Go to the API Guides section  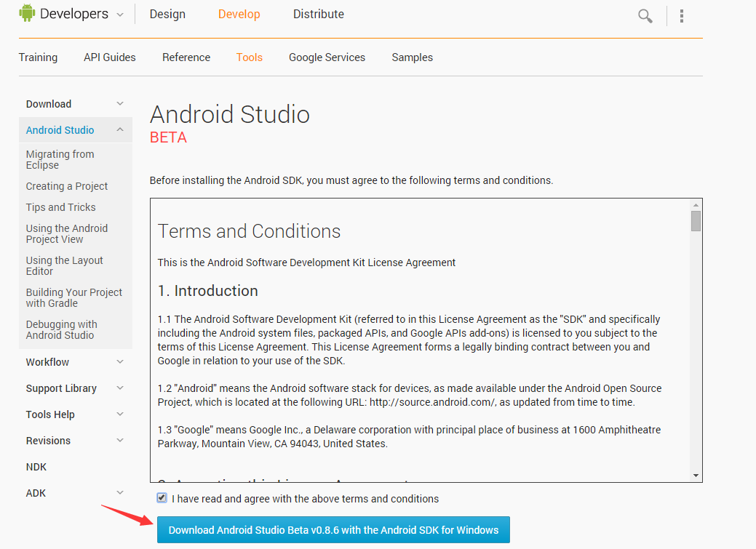point(109,57)
